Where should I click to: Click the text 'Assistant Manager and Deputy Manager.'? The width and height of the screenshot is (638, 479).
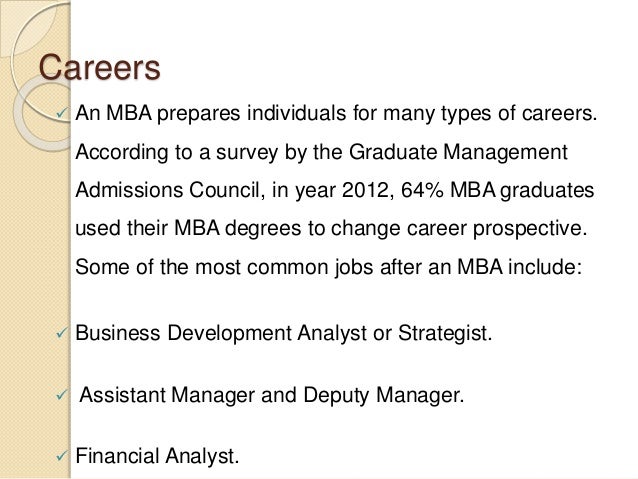(271, 395)
